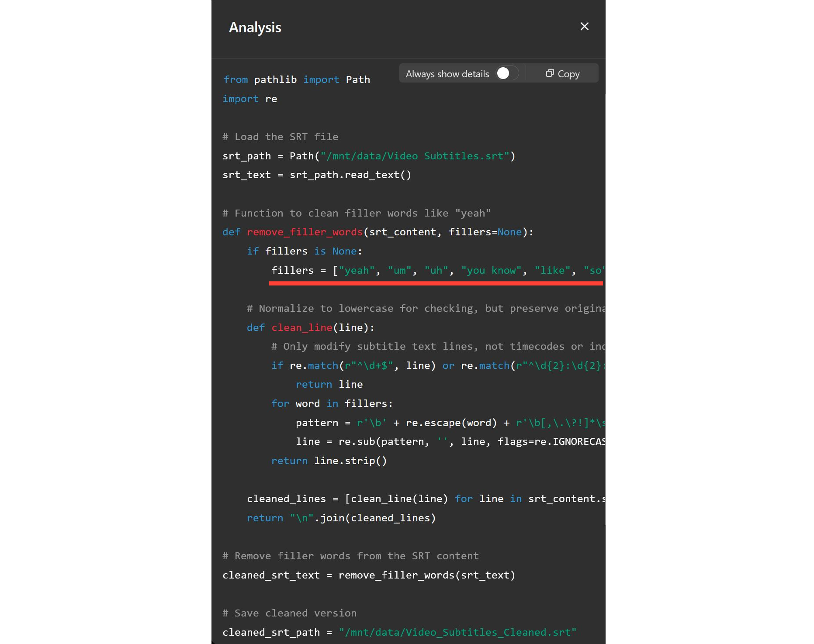814x644 pixels.
Task: Close the Analysis panel with the X icon
Action: pos(584,27)
